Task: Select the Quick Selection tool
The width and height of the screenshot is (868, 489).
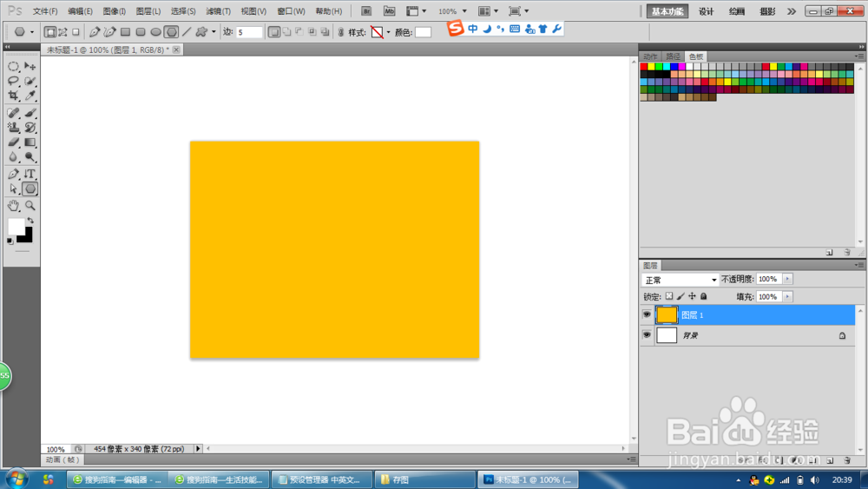Action: click(x=30, y=81)
